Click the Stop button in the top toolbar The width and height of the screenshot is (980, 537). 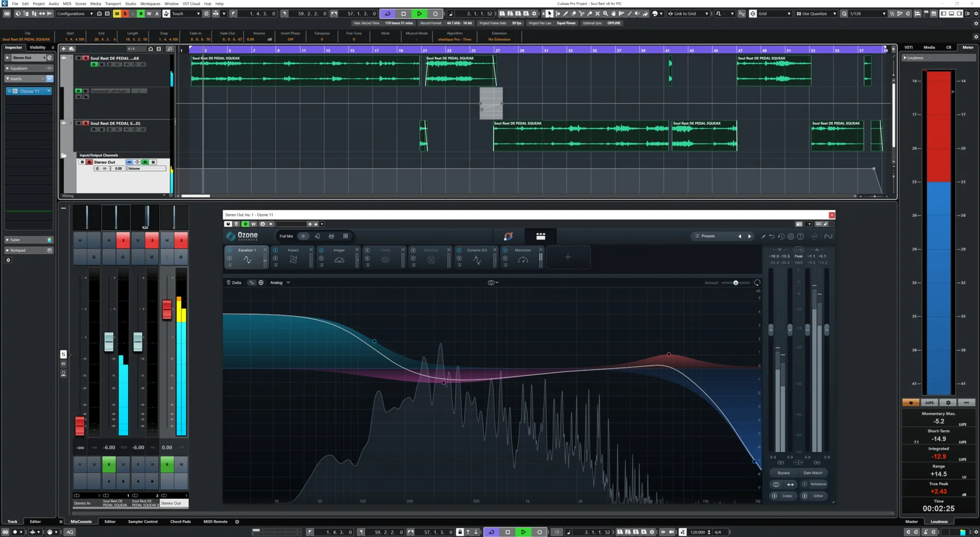coord(403,14)
